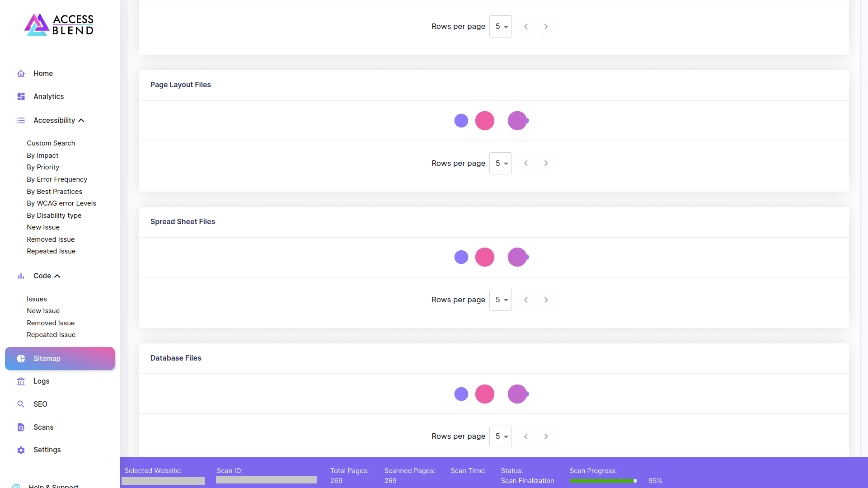Click the Home house icon
The height and width of the screenshot is (488, 868).
(x=21, y=74)
